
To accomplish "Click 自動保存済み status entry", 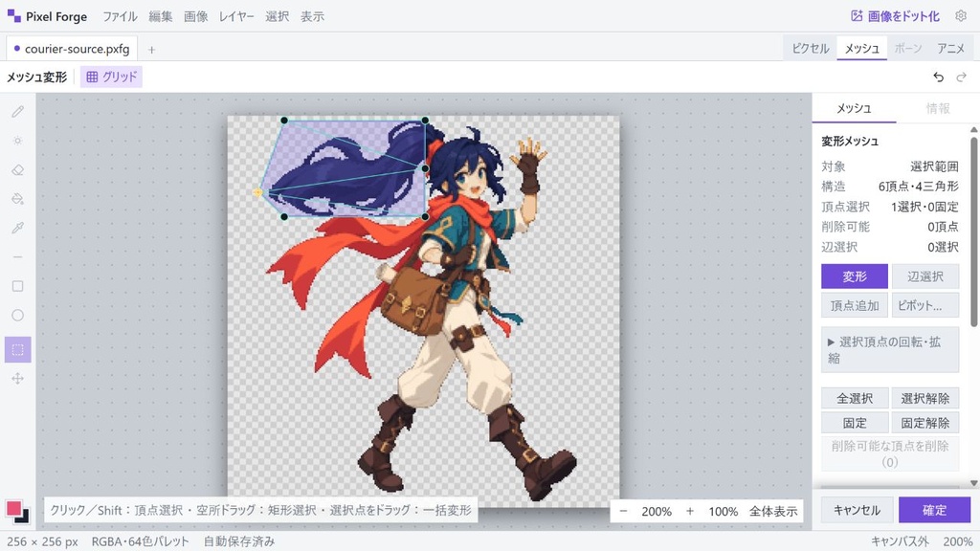I will (238, 541).
